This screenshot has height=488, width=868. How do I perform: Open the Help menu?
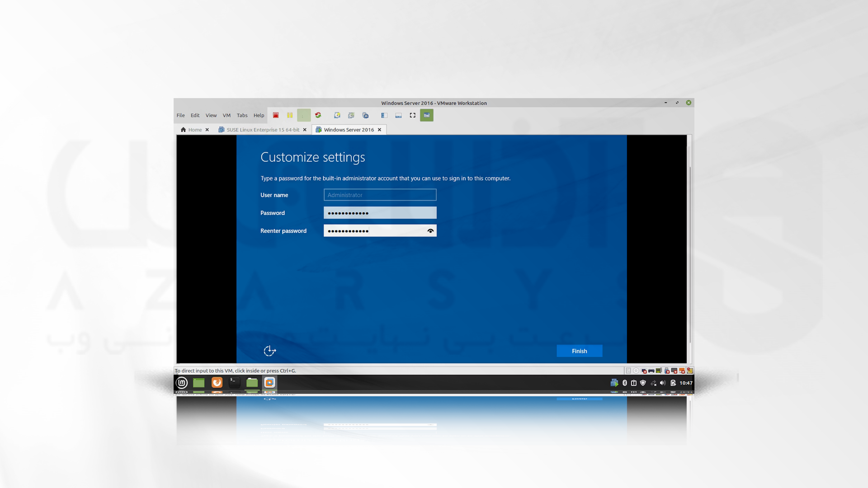[259, 115]
